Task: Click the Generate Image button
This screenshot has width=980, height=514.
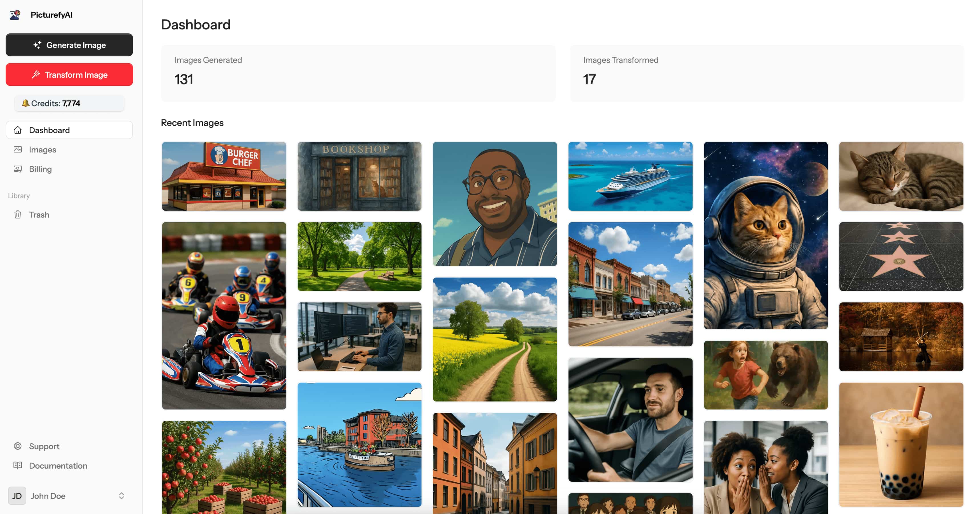Action: click(69, 45)
